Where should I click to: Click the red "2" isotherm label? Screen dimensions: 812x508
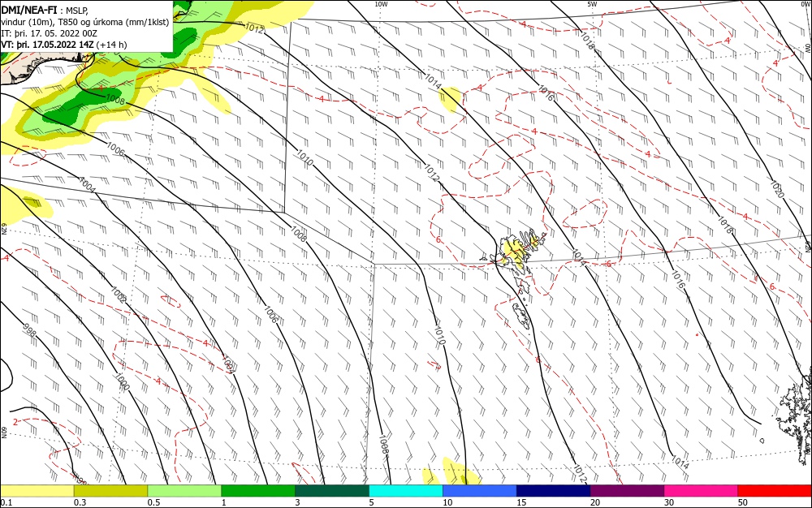pyautogui.click(x=15, y=422)
